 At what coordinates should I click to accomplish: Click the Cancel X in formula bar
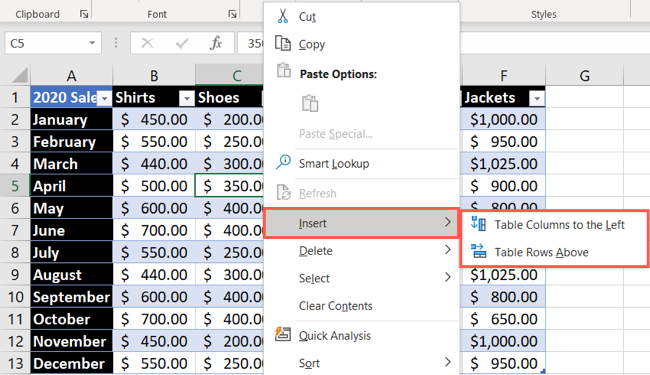[x=147, y=43]
